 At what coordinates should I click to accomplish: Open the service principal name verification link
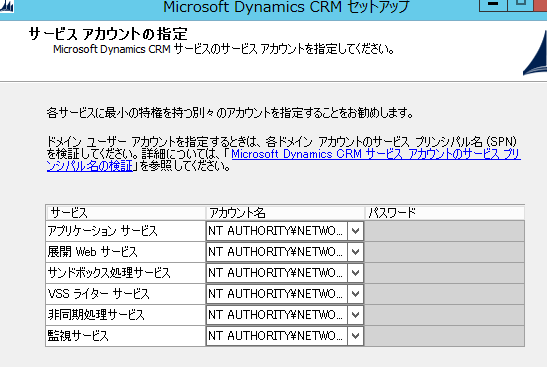coord(376,154)
